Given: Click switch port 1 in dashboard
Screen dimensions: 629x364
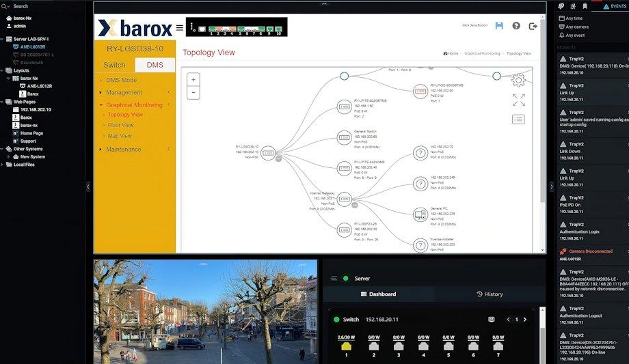Looking at the screenshot, I should [346, 346].
